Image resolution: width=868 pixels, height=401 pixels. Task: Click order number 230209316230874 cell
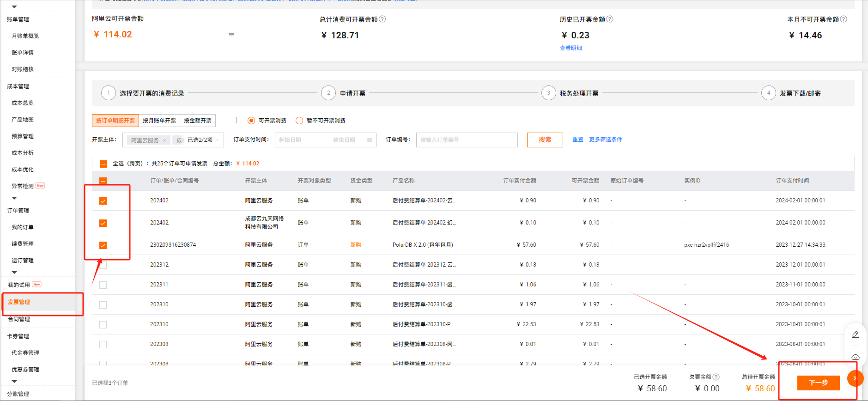[x=173, y=245]
